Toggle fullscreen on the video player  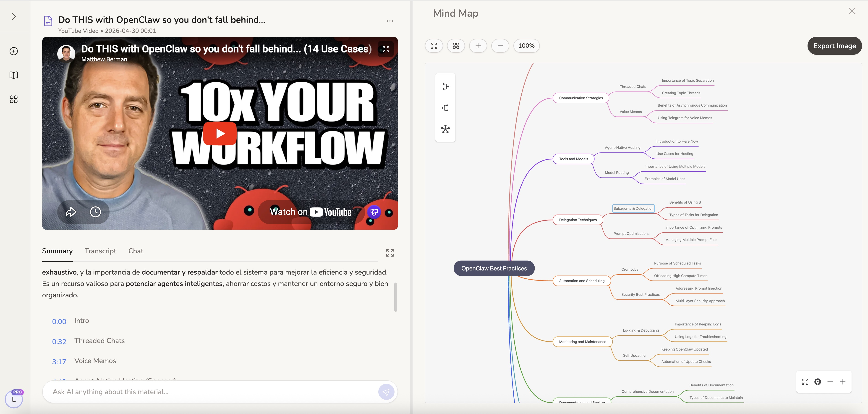click(x=386, y=49)
